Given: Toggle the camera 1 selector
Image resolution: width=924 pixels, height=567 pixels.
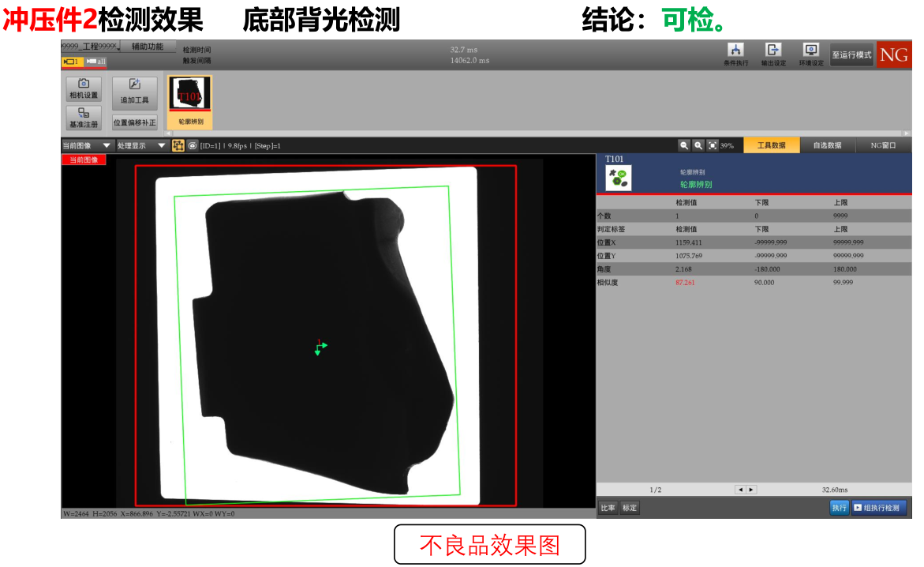Looking at the screenshot, I should 73,62.
